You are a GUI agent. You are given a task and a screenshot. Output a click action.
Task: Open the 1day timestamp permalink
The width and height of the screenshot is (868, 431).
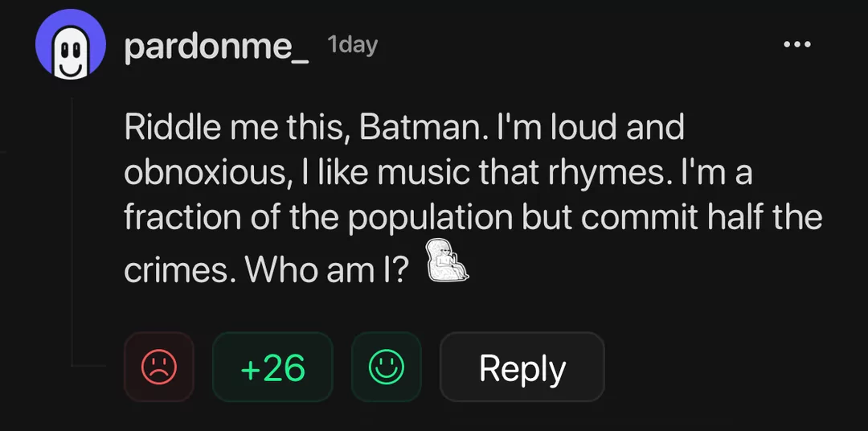click(353, 45)
